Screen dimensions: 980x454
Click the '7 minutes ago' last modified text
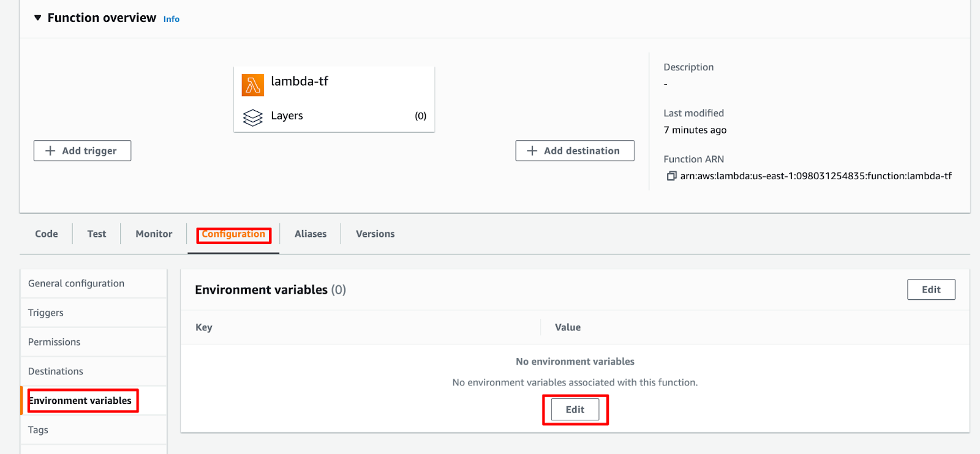(695, 130)
